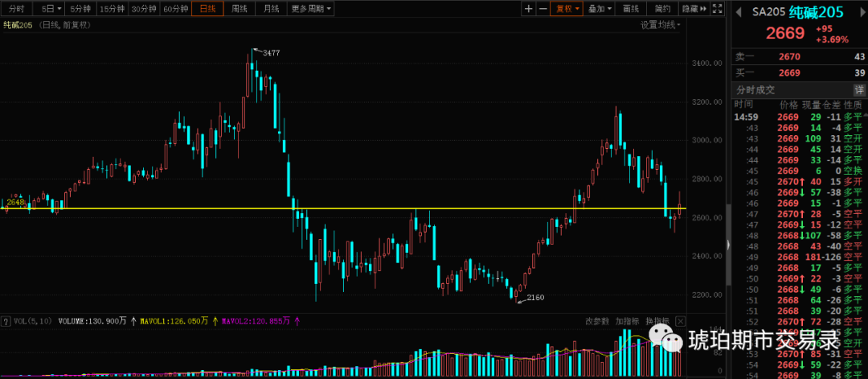
Task: Click 加指标 to add indicator
Action: pyautogui.click(x=627, y=321)
